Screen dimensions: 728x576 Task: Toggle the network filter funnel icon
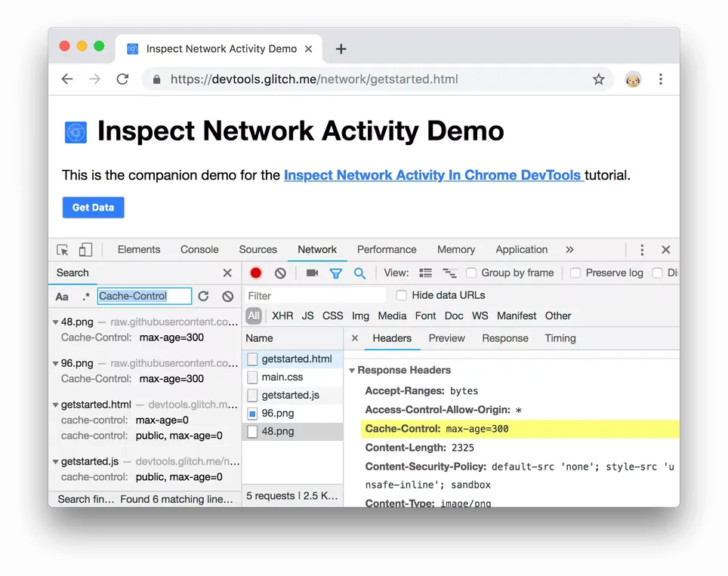tap(335, 273)
